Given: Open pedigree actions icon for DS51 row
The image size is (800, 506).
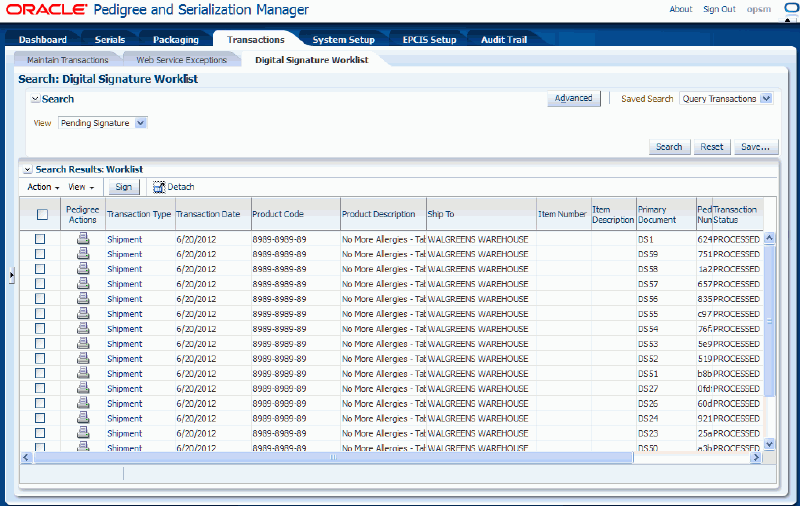Looking at the screenshot, I should [83, 372].
